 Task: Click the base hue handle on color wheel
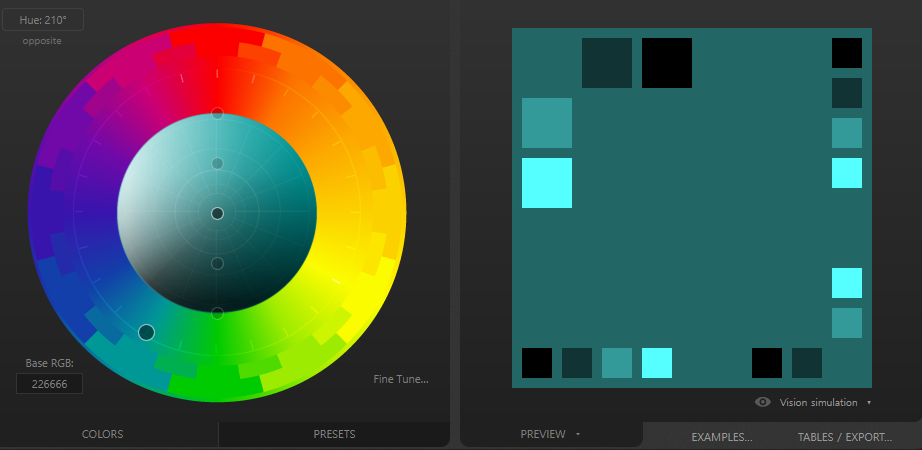click(x=146, y=333)
